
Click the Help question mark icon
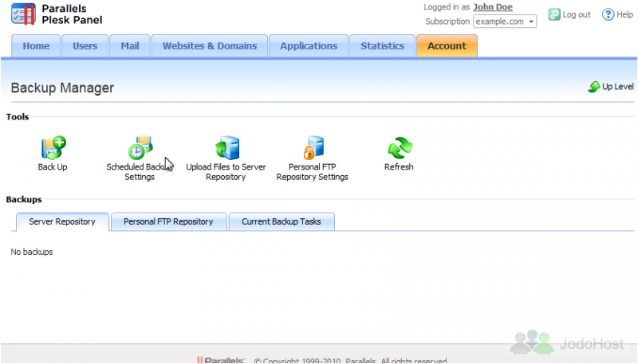tap(608, 14)
